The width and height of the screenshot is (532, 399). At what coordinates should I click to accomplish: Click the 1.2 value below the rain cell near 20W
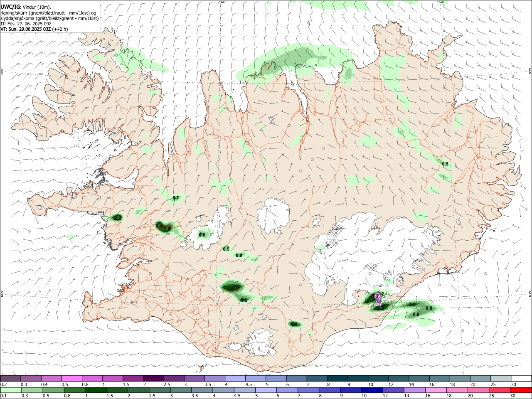[244, 300]
